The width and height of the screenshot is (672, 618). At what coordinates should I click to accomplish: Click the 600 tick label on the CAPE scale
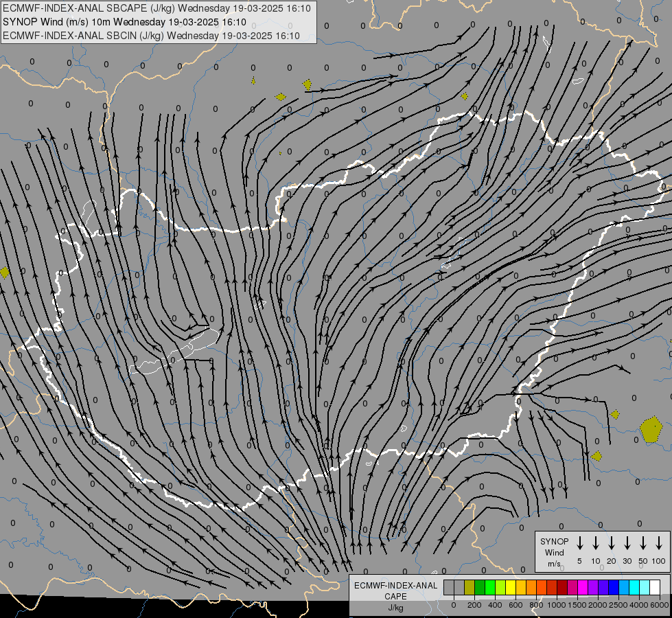point(515,605)
